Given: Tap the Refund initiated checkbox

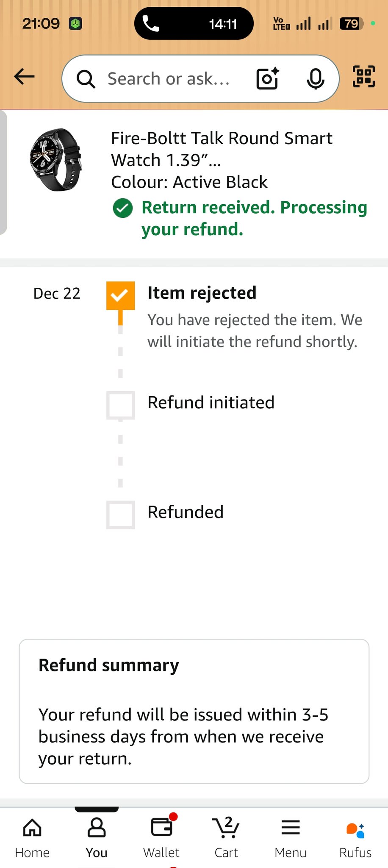Looking at the screenshot, I should [x=121, y=405].
